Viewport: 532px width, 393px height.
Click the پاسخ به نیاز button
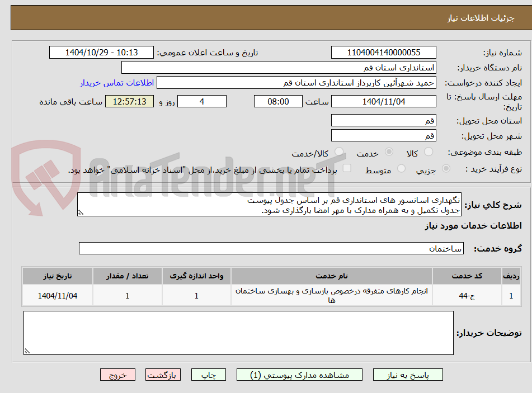pos(408,375)
